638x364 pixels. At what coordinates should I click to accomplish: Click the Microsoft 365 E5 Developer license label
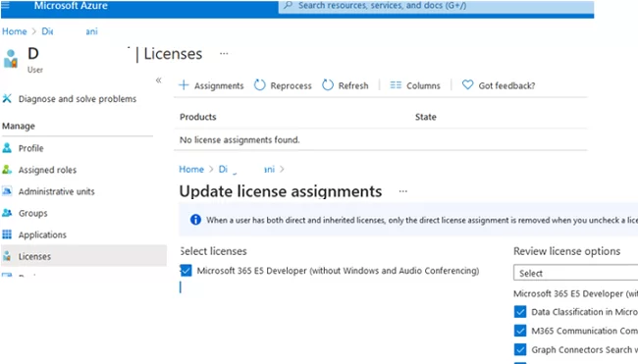[x=338, y=271]
